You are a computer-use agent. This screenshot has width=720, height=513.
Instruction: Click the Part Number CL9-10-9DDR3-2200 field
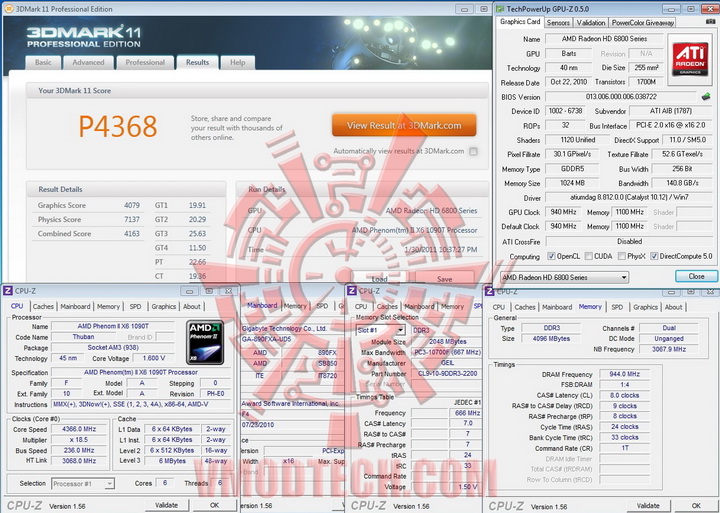(x=446, y=374)
